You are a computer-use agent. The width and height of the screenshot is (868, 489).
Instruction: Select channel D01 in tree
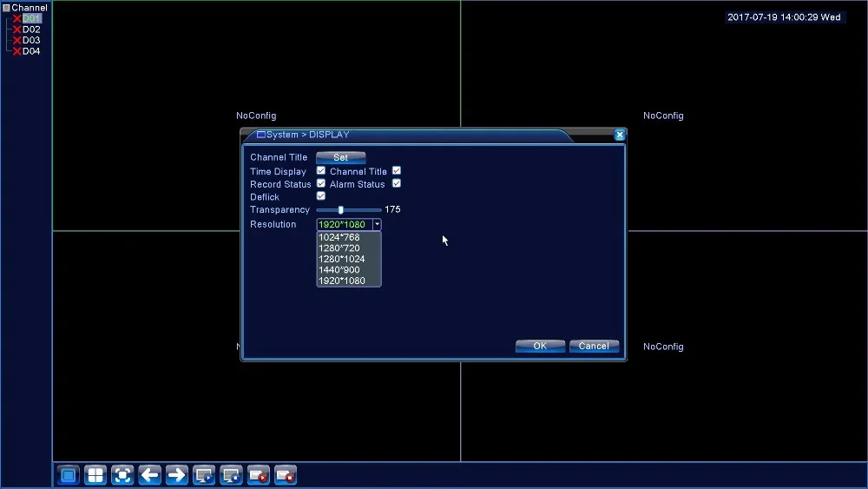pyautogui.click(x=31, y=18)
